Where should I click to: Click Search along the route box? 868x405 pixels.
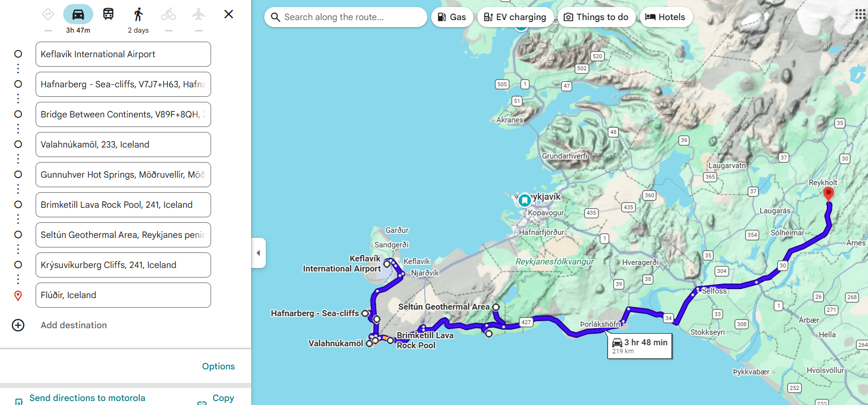tap(345, 17)
